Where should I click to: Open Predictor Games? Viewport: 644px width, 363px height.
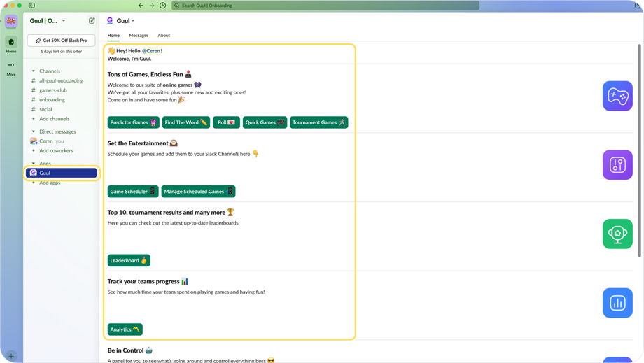[x=134, y=122]
